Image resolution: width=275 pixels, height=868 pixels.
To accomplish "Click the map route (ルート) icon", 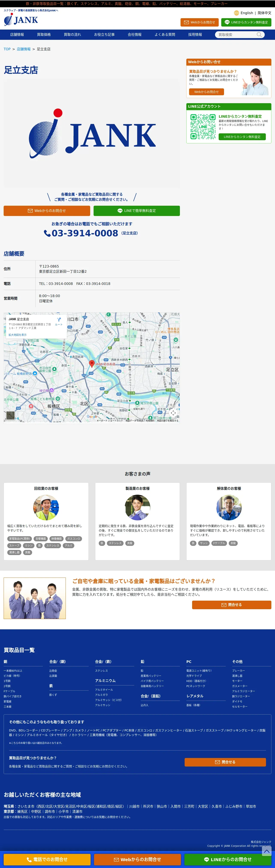I will point(59,319).
